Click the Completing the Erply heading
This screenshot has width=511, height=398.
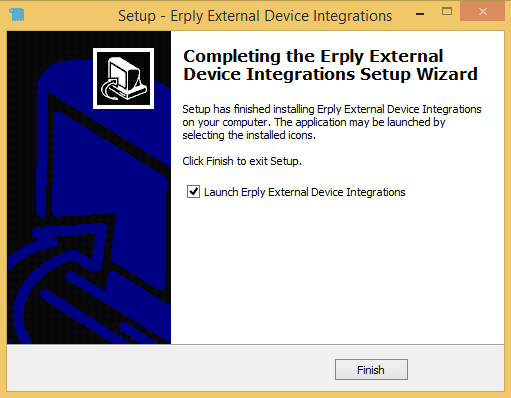click(x=313, y=56)
